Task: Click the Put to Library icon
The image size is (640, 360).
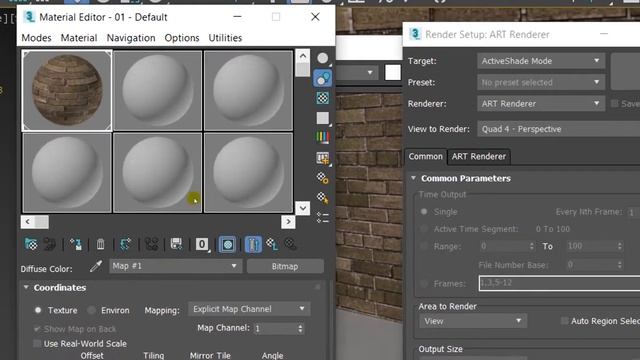Action: click(176, 244)
